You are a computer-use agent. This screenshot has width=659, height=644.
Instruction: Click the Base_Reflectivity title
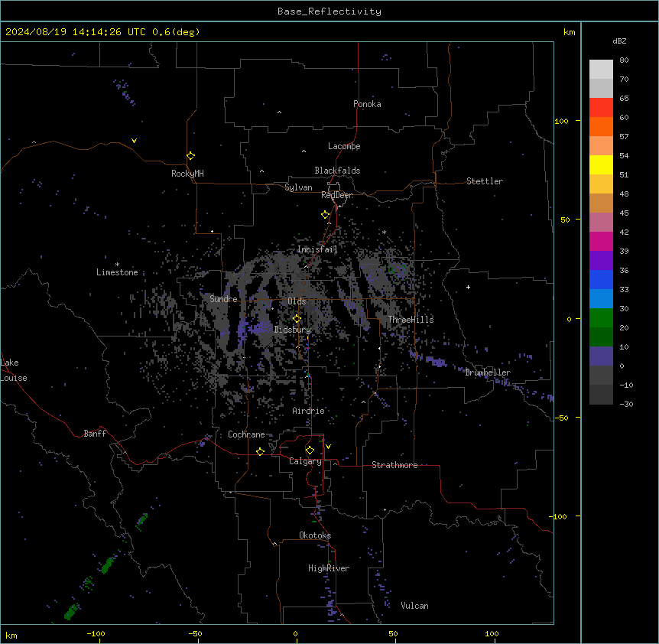tap(329, 11)
